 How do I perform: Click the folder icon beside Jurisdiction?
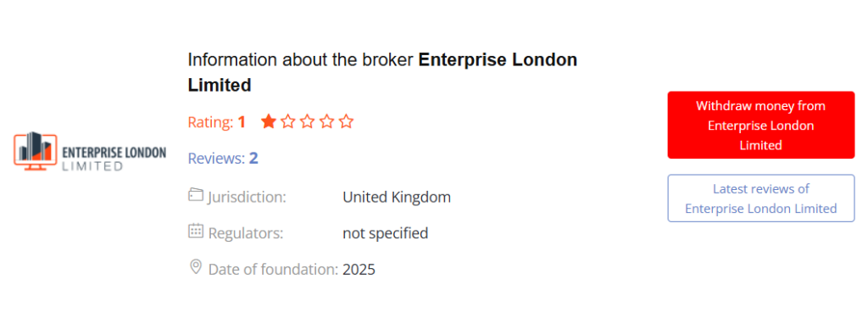(x=196, y=195)
